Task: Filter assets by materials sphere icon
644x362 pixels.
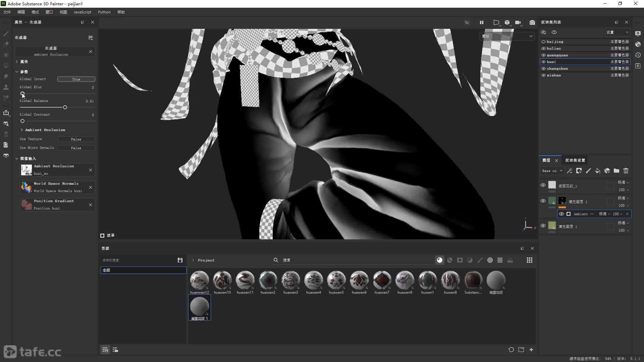Action: [x=440, y=260]
